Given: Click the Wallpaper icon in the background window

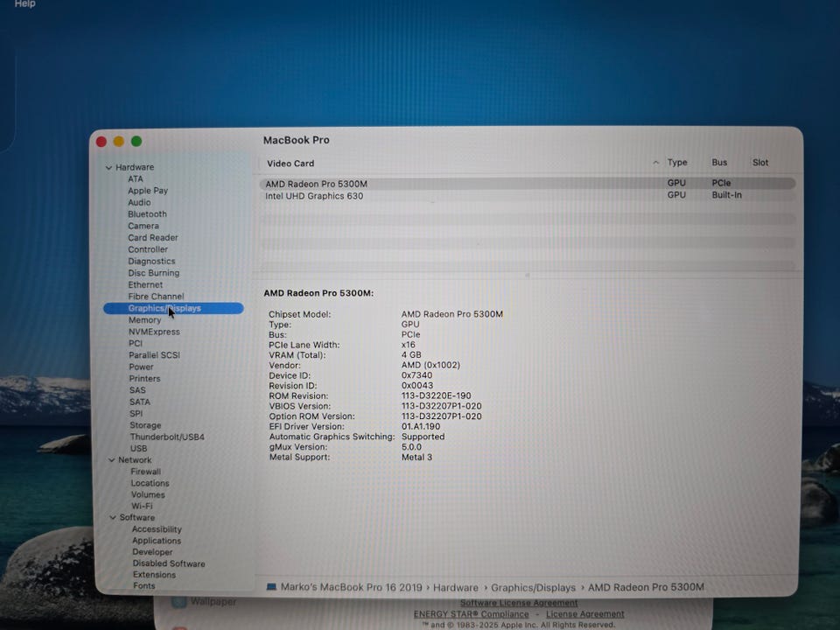Looking at the screenshot, I should point(179,602).
